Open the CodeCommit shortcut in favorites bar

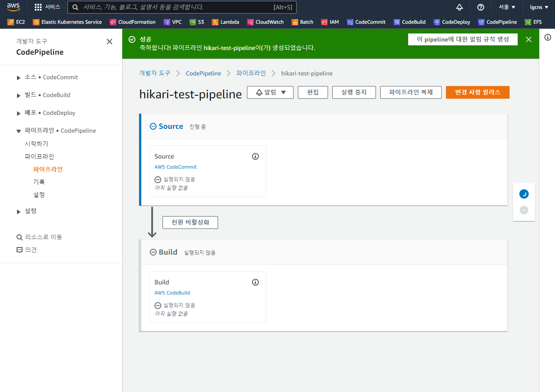click(x=366, y=22)
